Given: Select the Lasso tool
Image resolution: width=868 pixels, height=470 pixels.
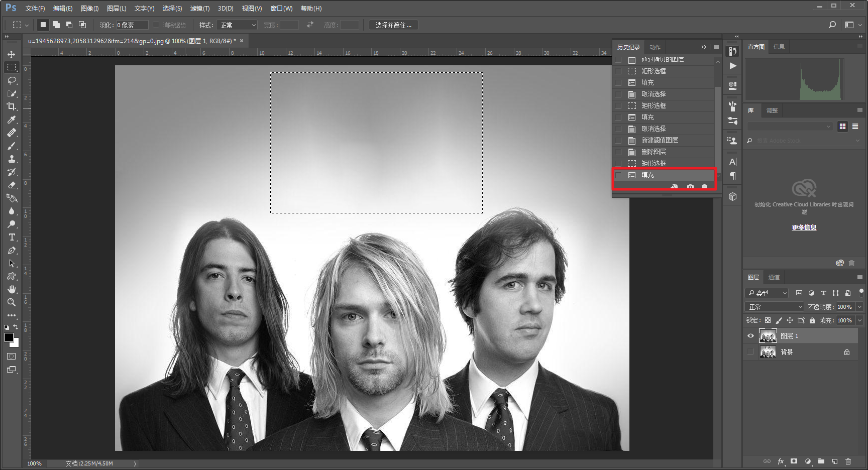Looking at the screenshot, I should pos(12,80).
